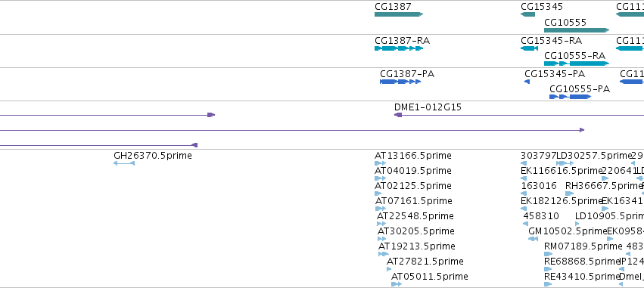The image size is (644, 288).
Task: Select the CG15345-RA transcript glyph
Action: coord(529,48)
